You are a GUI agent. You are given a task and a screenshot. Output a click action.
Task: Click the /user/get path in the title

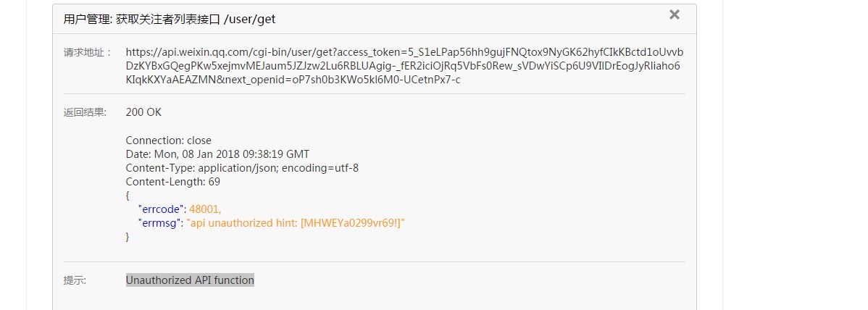click(249, 20)
